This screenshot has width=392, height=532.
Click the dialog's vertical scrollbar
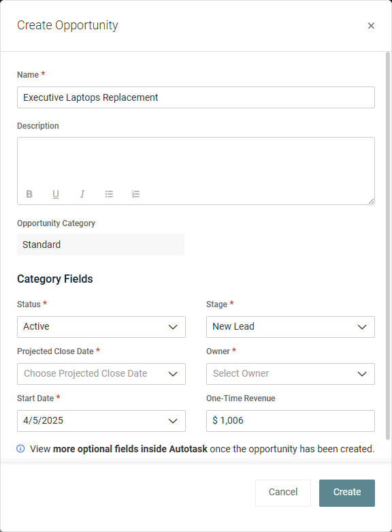point(388,246)
